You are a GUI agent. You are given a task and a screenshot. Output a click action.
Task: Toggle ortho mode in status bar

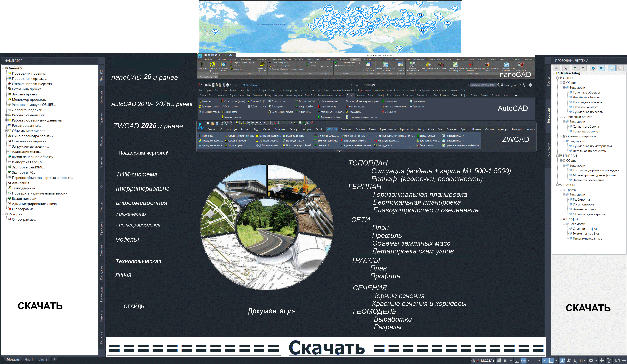tap(517, 361)
